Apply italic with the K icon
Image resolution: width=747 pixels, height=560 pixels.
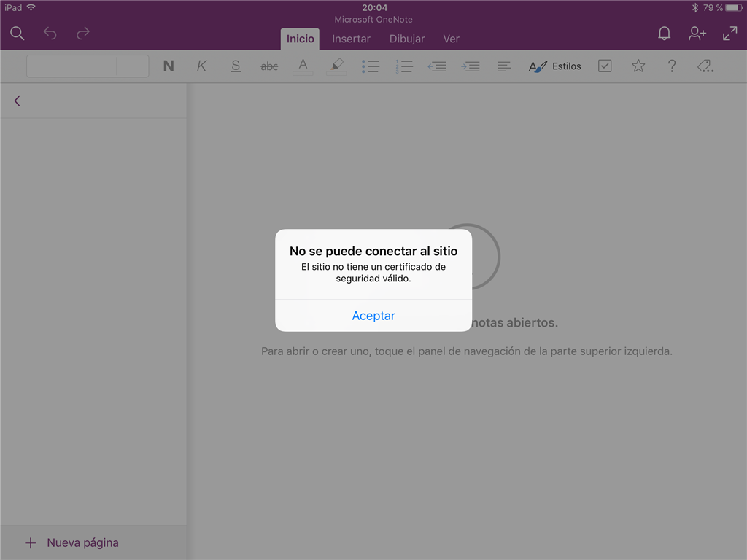coord(201,66)
